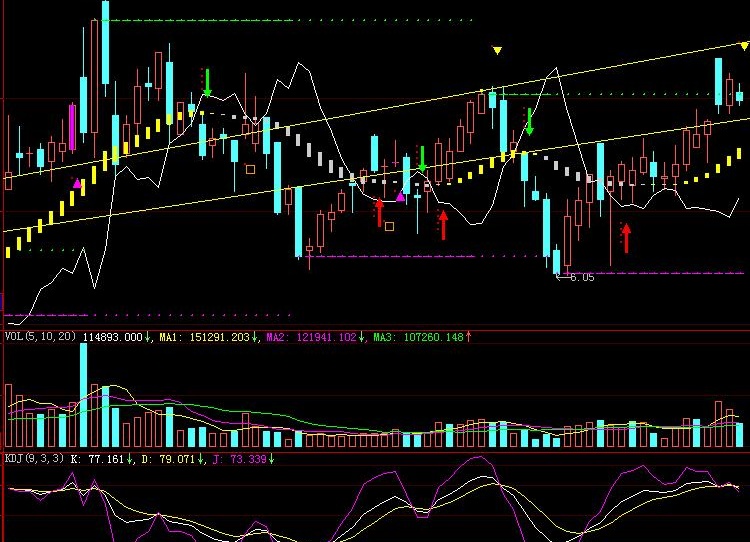Click the middle green down-arrow sell signal
The width and height of the screenshot is (750, 542).
pyautogui.click(x=422, y=159)
